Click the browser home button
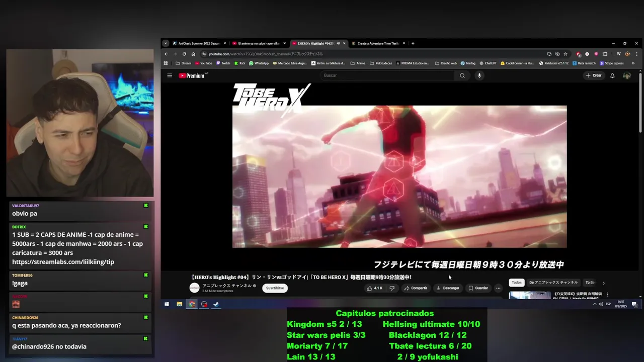The image size is (644, 362). click(x=193, y=54)
